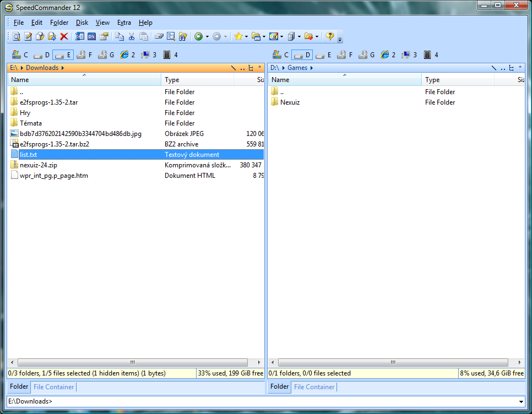
Task: Open the Back history dropdown arrow
Action: [207, 37]
